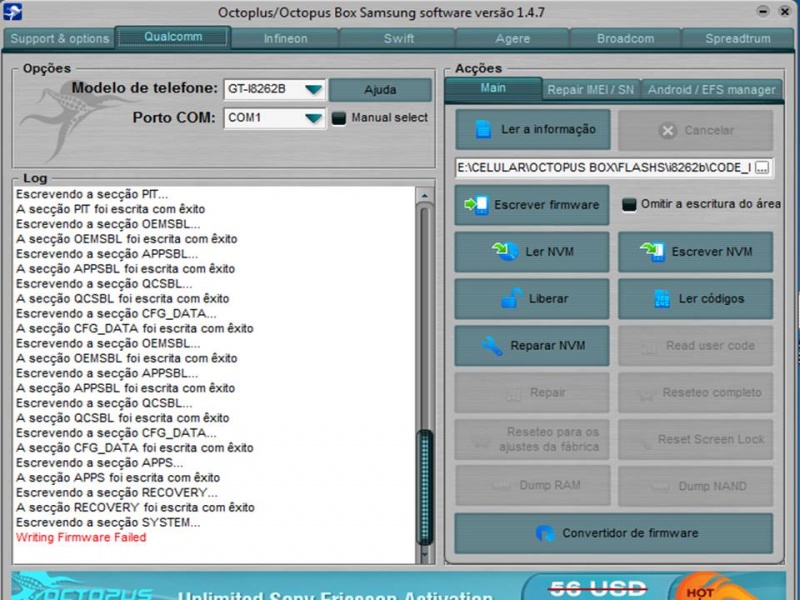The width and height of the screenshot is (800, 600).
Task: Click log line Escrevendo a secção APPS...
Action: (x=99, y=463)
